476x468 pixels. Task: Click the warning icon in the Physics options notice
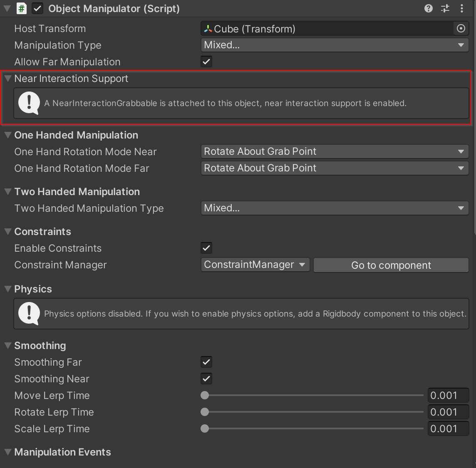click(x=29, y=314)
